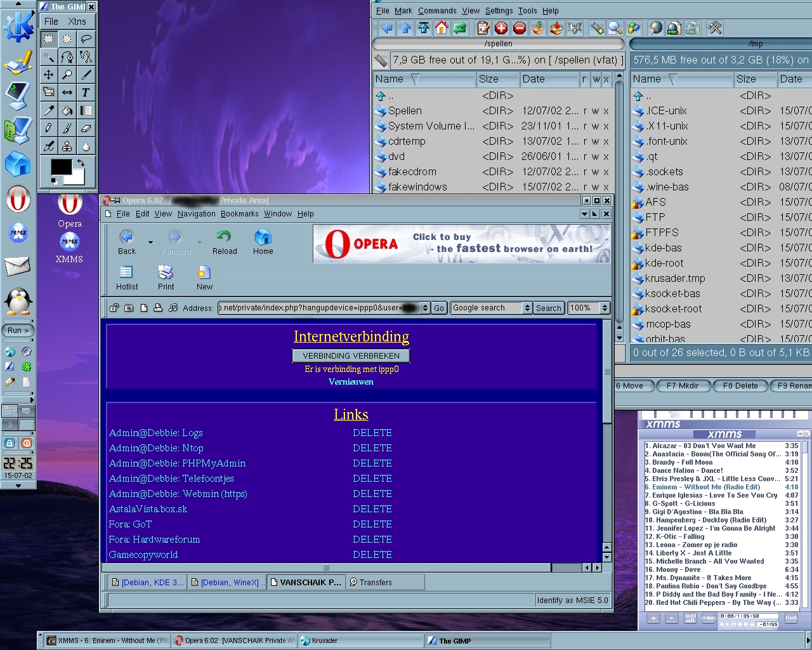Open the Admin@Debbie: PHPMyAdmin link

coord(177,463)
